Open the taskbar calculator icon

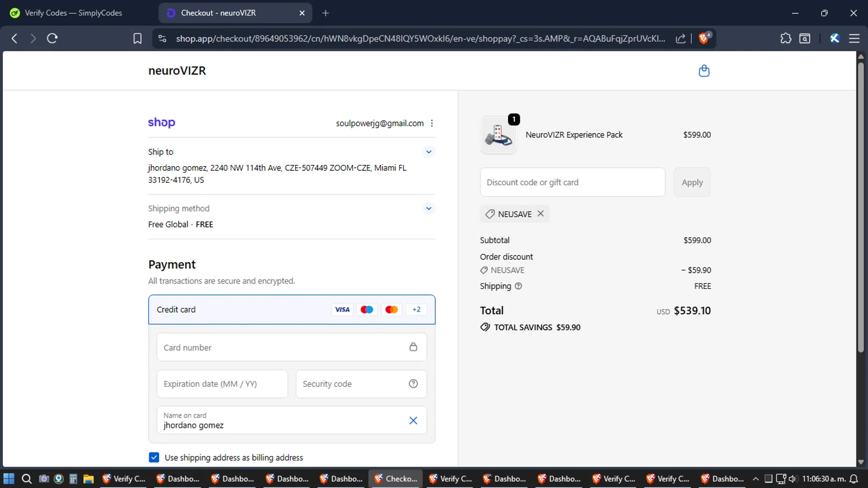point(73,479)
